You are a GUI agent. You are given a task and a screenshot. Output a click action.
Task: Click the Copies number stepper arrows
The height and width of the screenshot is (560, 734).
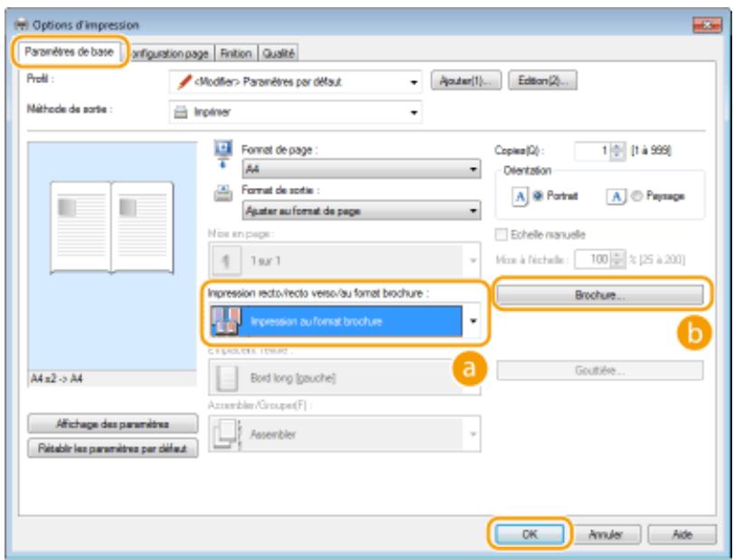pyautogui.click(x=617, y=151)
